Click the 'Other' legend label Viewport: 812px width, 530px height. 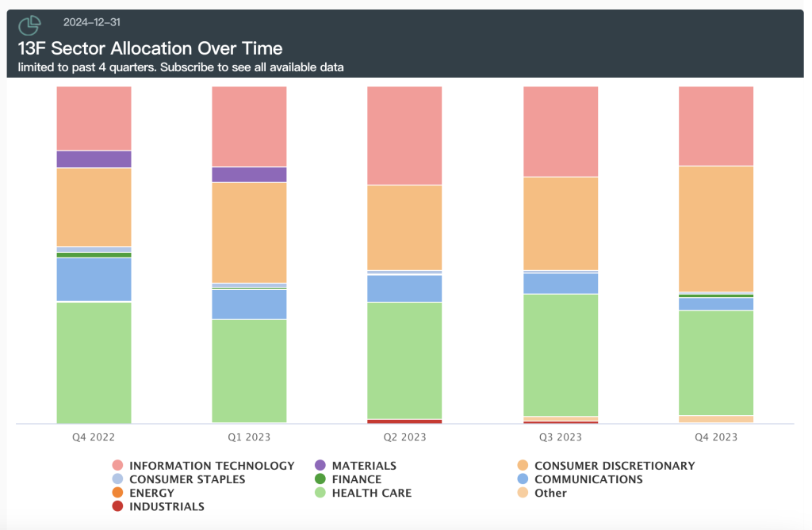[x=550, y=493]
